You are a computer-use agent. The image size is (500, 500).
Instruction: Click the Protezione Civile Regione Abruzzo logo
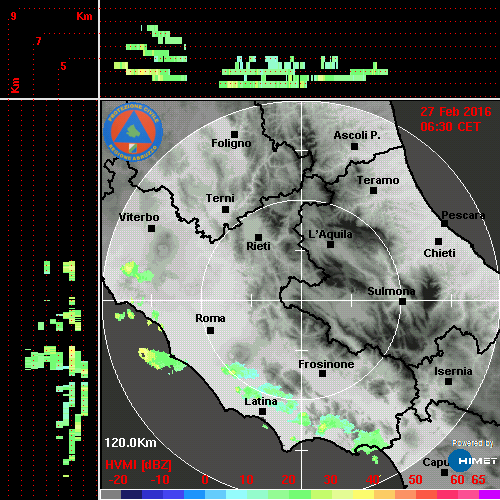coord(133,132)
